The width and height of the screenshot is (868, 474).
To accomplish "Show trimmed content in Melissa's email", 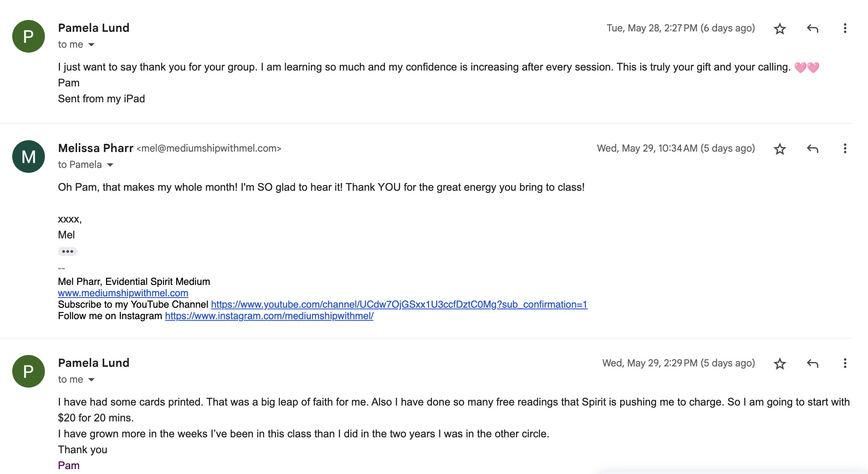I will pyautogui.click(x=67, y=251).
